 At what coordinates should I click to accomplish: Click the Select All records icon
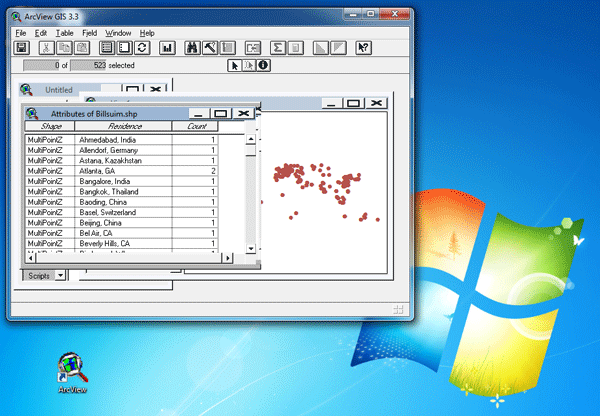coord(107,48)
